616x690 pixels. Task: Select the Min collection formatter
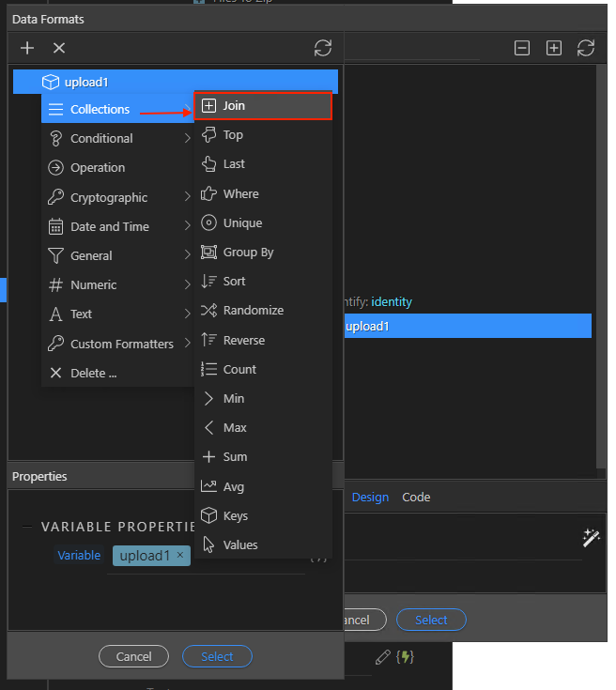click(x=263, y=398)
